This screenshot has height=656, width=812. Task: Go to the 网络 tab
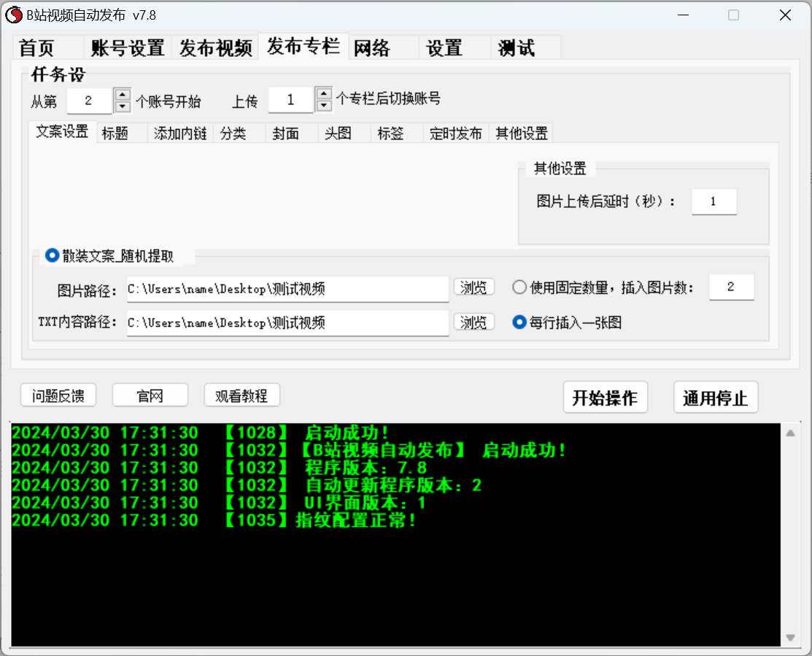384,48
